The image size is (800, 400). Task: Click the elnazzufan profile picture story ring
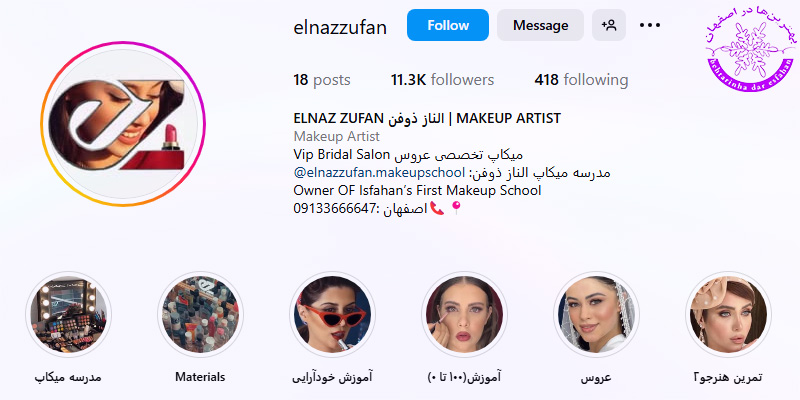pos(123,124)
